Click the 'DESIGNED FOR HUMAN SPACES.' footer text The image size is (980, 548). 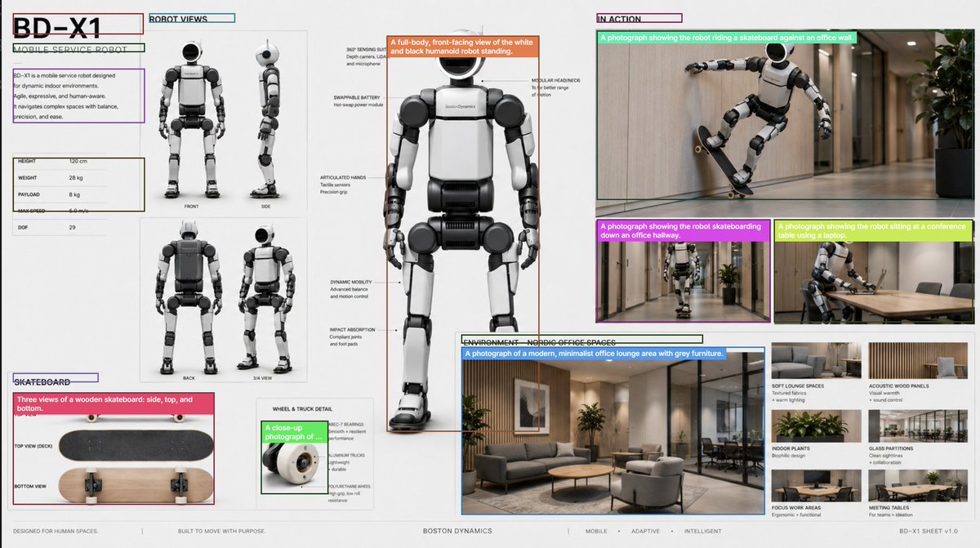(x=56, y=532)
